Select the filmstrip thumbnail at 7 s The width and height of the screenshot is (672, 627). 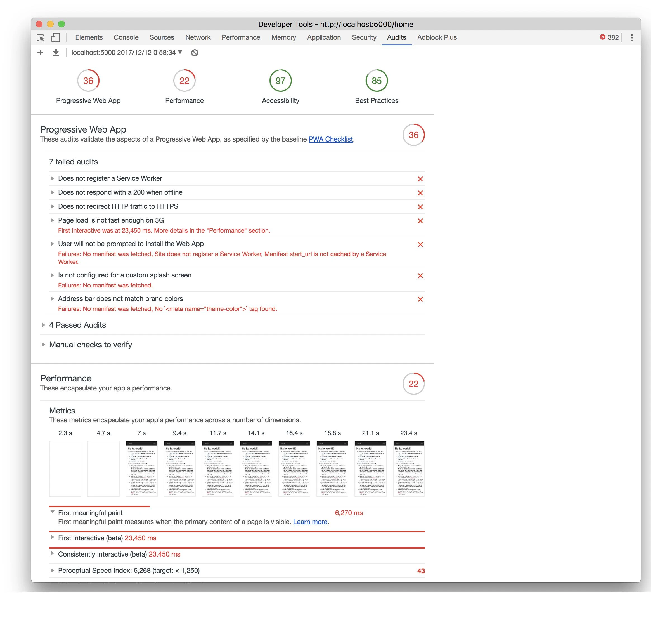(142, 469)
